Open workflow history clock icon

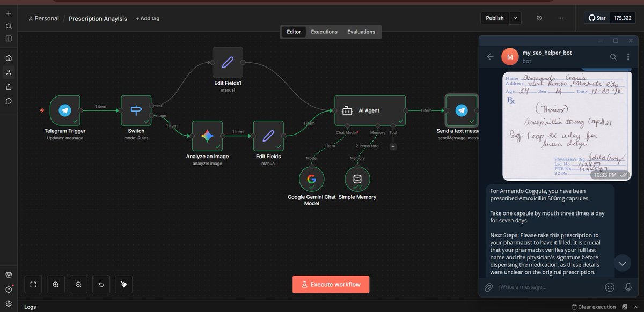(539, 18)
